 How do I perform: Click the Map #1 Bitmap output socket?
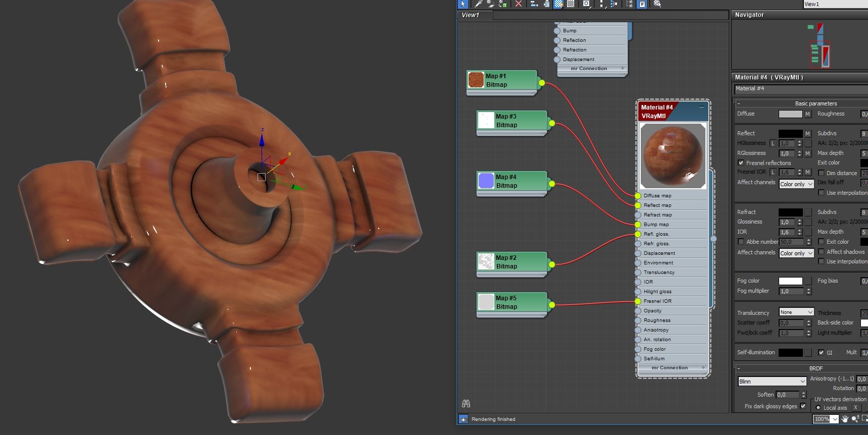[x=541, y=83]
